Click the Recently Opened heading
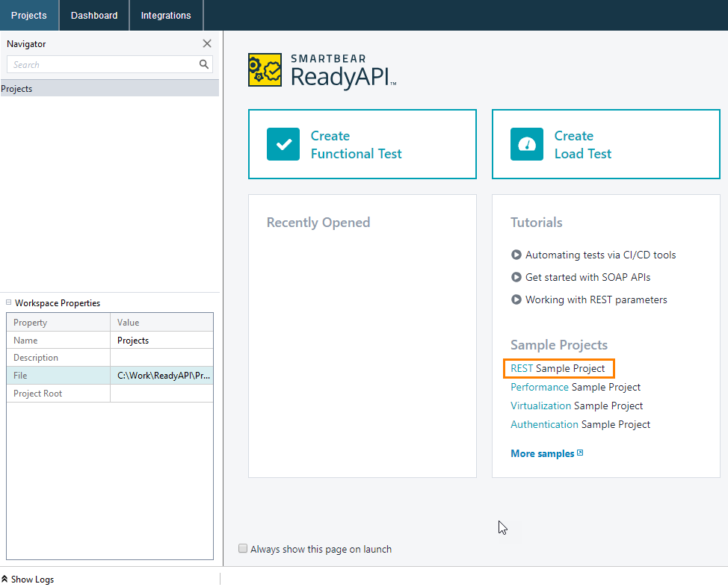The image size is (728, 587). pyautogui.click(x=318, y=223)
